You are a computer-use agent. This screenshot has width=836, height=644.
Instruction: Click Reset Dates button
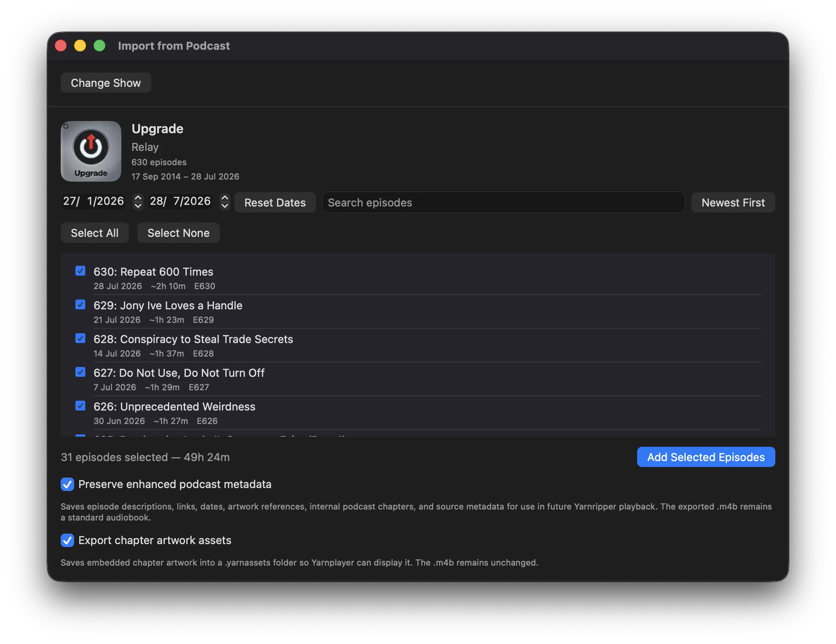point(275,202)
